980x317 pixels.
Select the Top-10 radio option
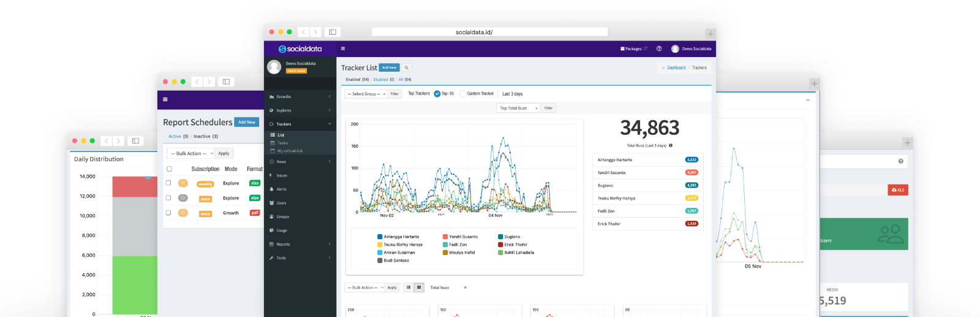pos(437,94)
